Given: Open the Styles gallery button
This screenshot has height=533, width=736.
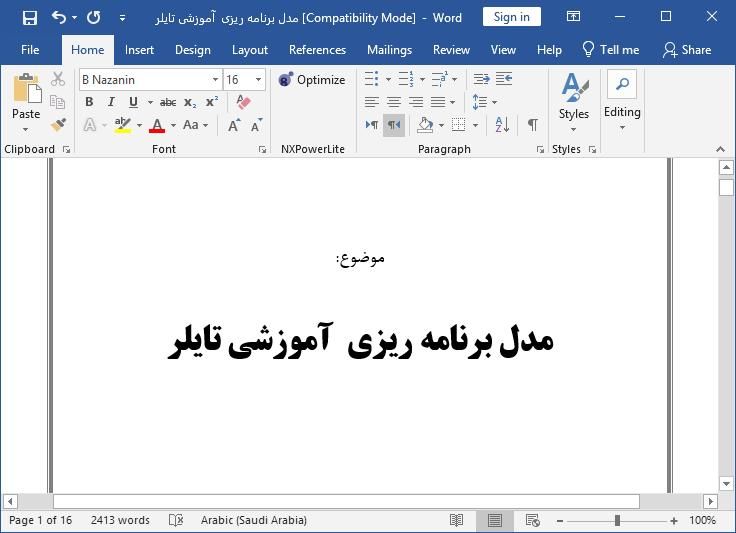Looking at the screenshot, I should click(x=574, y=102).
